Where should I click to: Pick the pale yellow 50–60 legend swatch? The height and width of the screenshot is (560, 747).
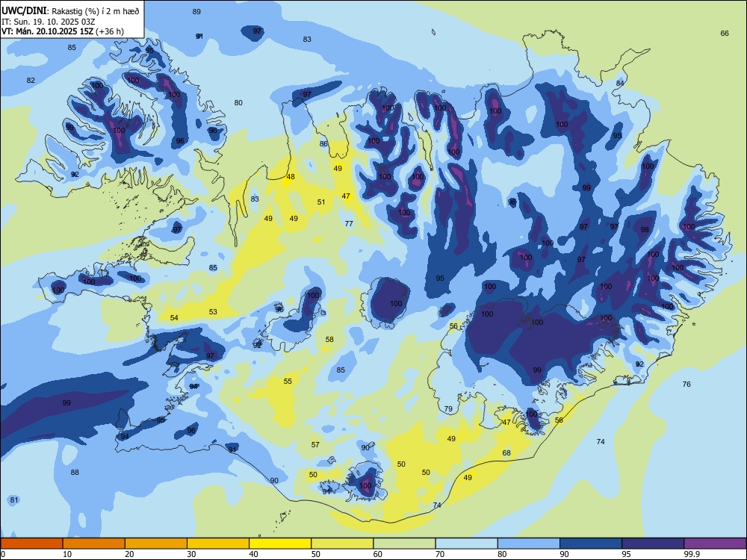pos(342,544)
